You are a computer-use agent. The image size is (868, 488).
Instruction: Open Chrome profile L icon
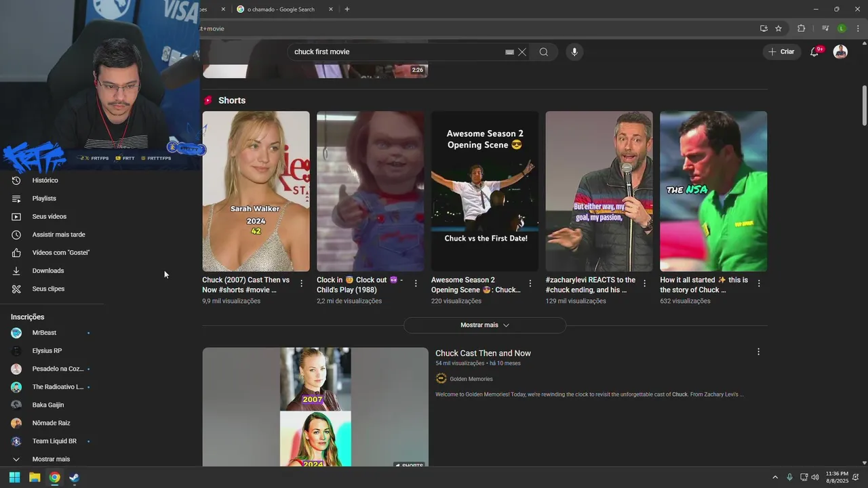coord(842,28)
